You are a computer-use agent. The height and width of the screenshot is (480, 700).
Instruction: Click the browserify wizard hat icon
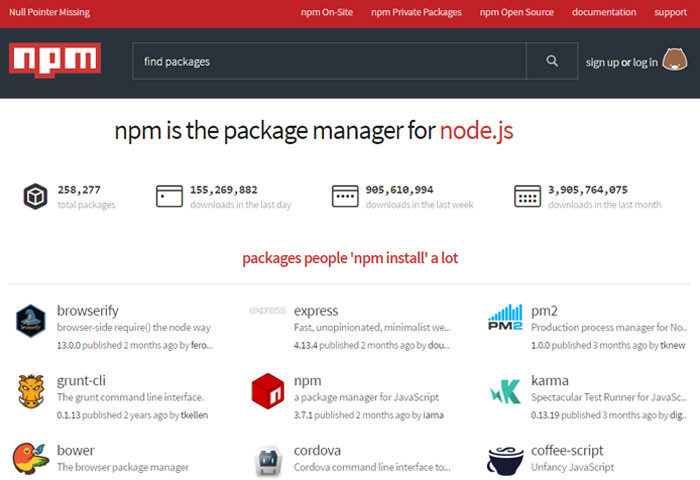[x=31, y=321]
